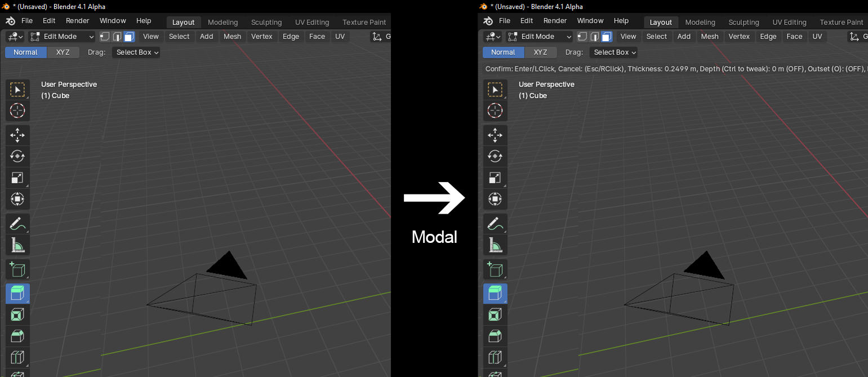Open the Edit Mode dropdown in left window

63,37
